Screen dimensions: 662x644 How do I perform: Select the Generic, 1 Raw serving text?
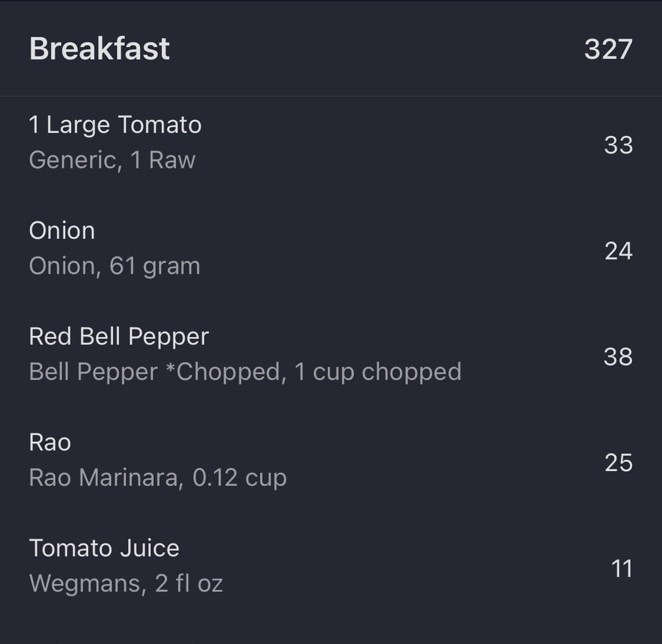112,160
